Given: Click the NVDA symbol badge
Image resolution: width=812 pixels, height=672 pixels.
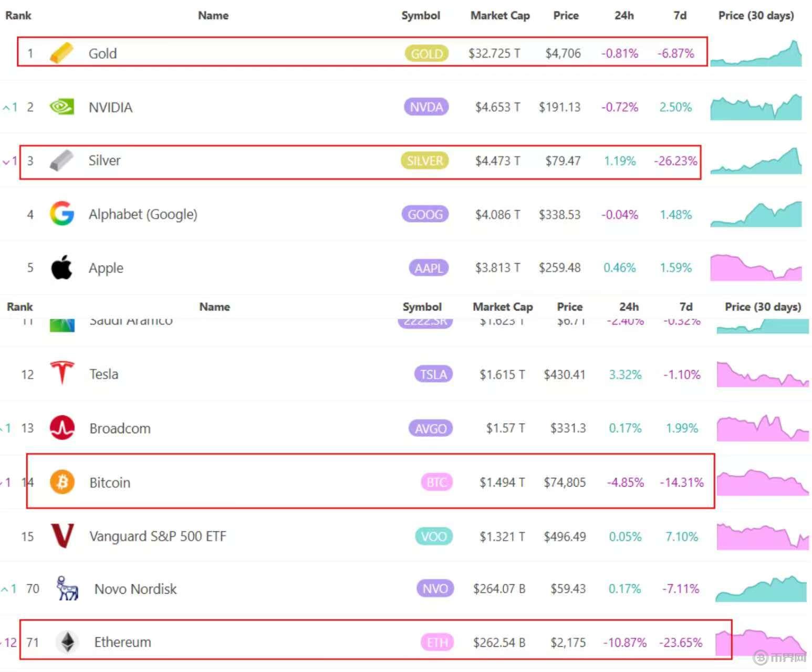Looking at the screenshot, I should click(x=426, y=107).
